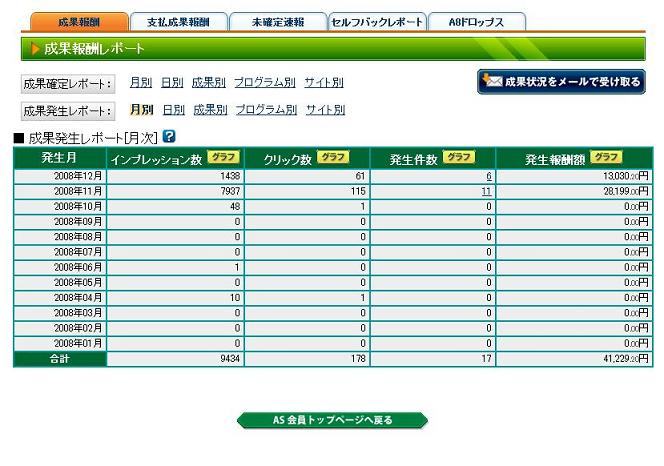Click AS会員トップページへ戻る button
Image resolution: width=664 pixels, height=466 pixels.
coord(332,420)
